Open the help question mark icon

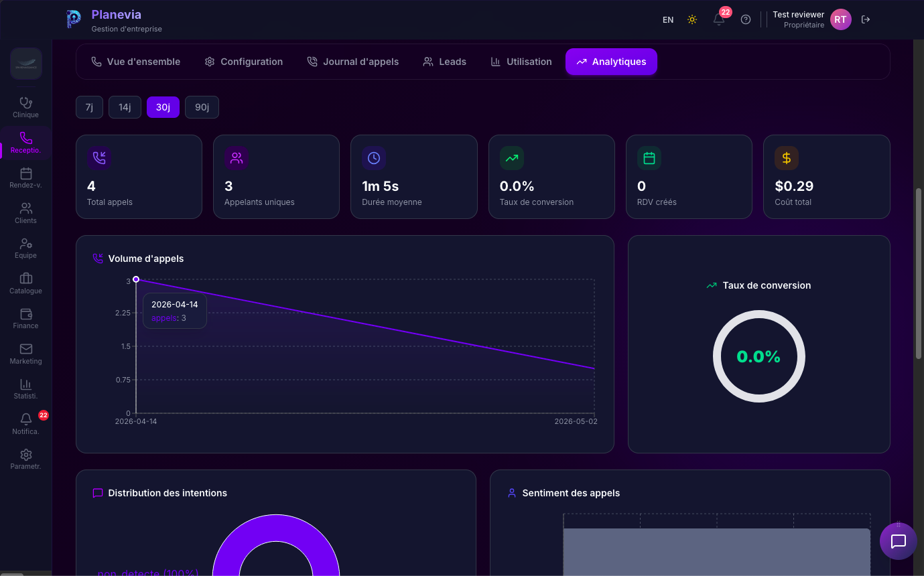click(x=746, y=19)
